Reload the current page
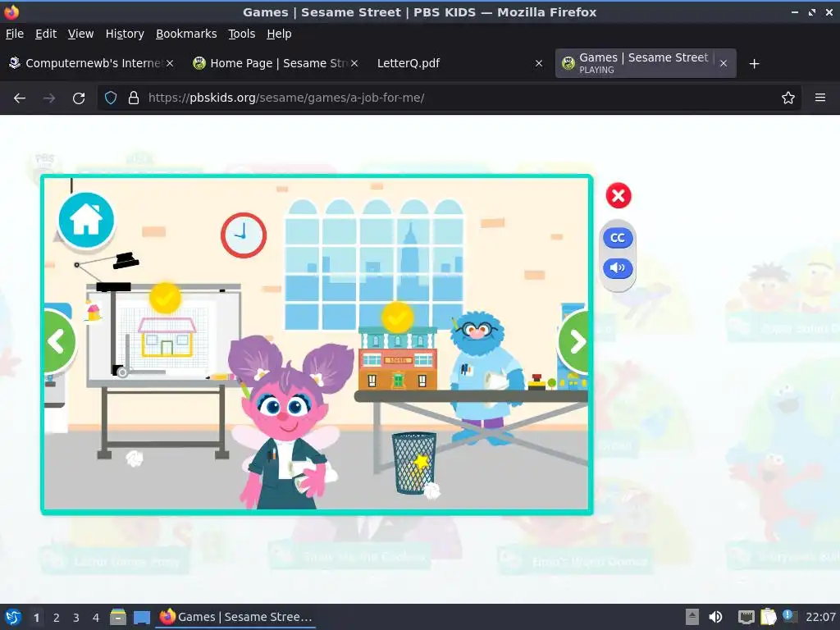The height and width of the screenshot is (630, 840). [79, 98]
